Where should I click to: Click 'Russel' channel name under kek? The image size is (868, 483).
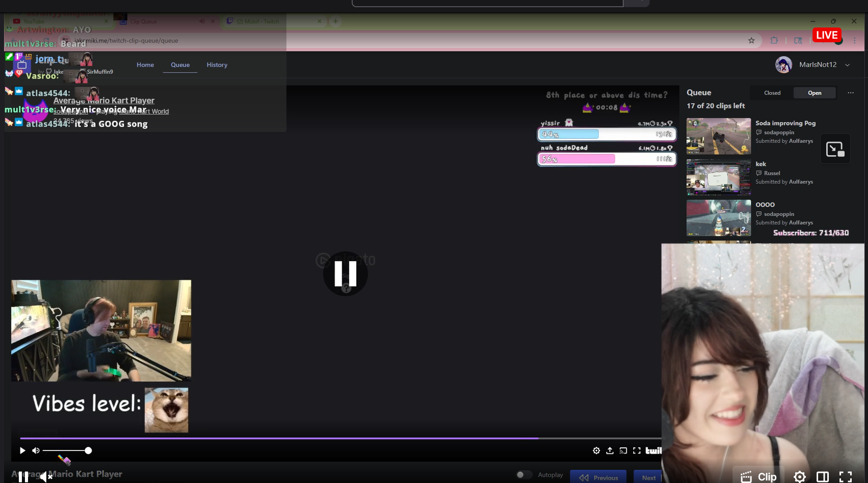click(x=772, y=173)
